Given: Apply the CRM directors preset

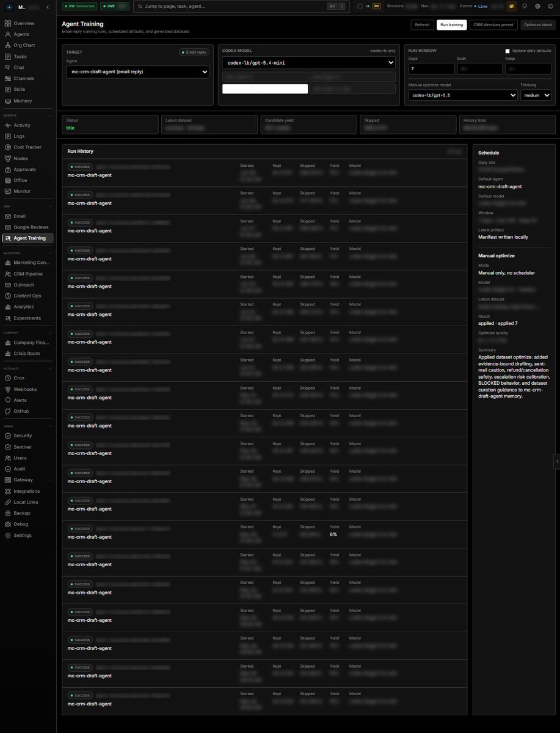Looking at the screenshot, I should pos(494,25).
